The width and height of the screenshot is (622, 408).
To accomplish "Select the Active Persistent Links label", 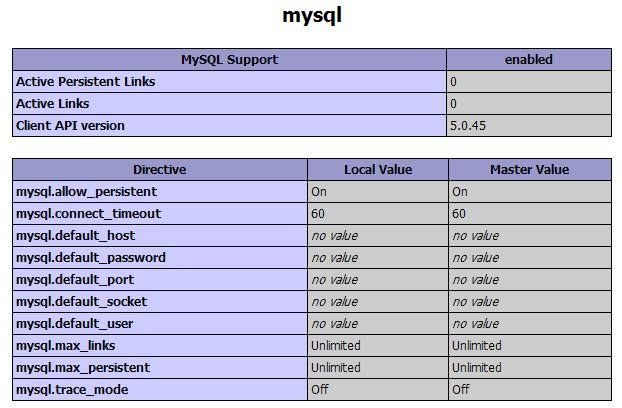I will [x=86, y=82].
